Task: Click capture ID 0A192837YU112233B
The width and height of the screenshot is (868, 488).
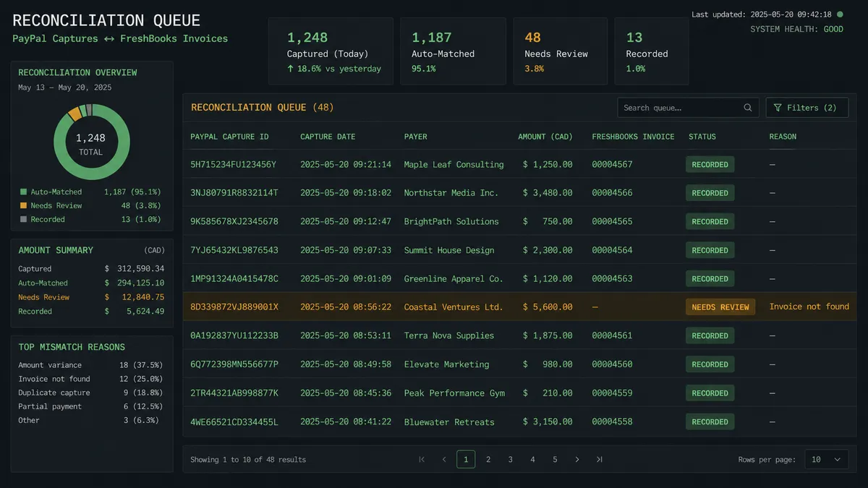Action: tap(234, 336)
